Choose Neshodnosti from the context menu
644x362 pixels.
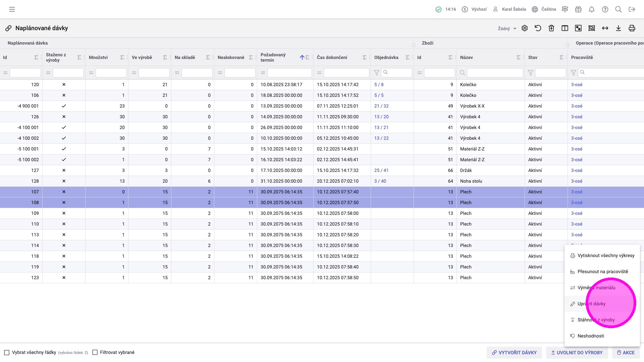(x=590, y=336)
